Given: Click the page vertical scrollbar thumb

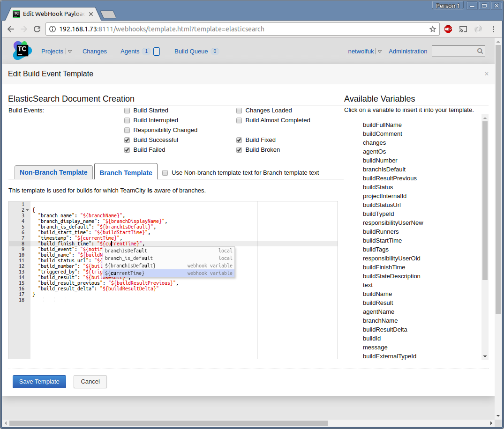Looking at the screenshot, I should pyautogui.click(x=498, y=179).
